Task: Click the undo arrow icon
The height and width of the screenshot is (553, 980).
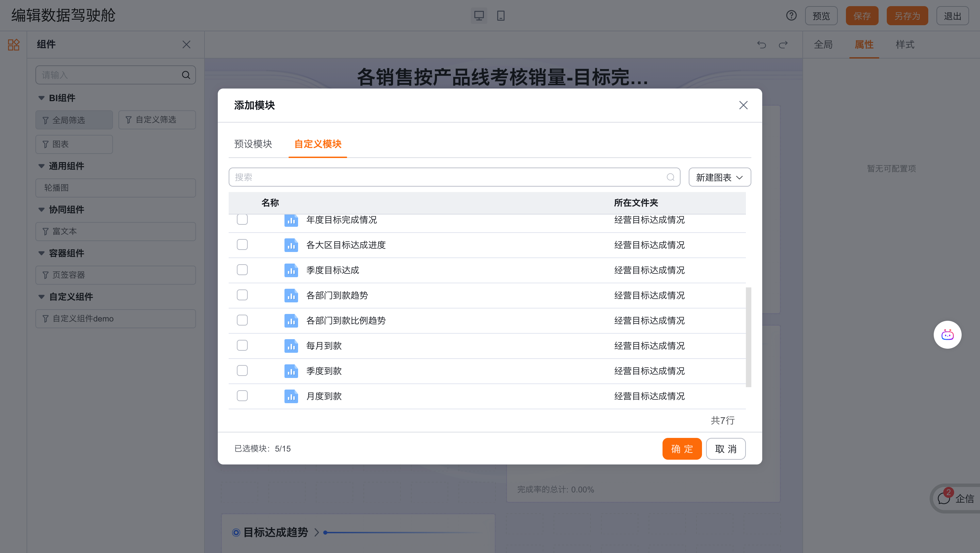Action: click(761, 45)
